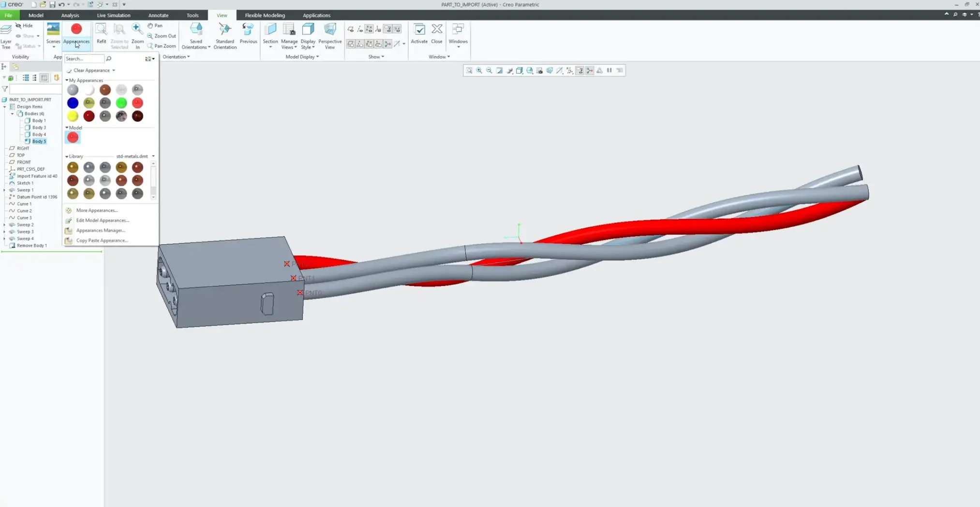Image resolution: width=980 pixels, height=507 pixels.
Task: Click the Activate window icon
Action: tap(419, 30)
